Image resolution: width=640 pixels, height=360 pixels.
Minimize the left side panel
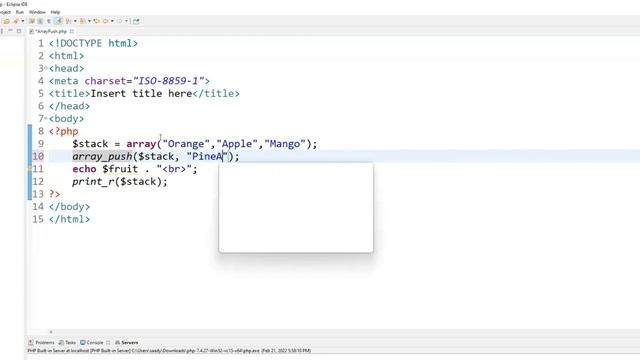tap(10, 31)
